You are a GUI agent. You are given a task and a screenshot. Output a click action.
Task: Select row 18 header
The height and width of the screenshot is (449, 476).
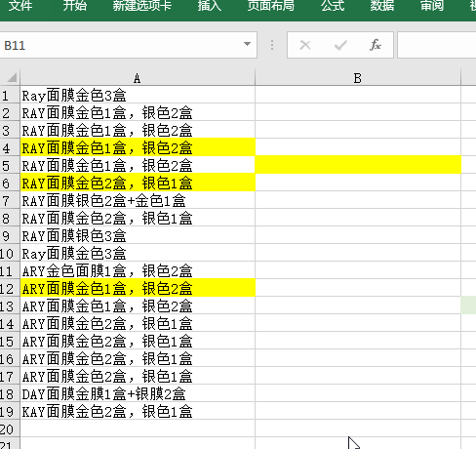click(x=10, y=394)
